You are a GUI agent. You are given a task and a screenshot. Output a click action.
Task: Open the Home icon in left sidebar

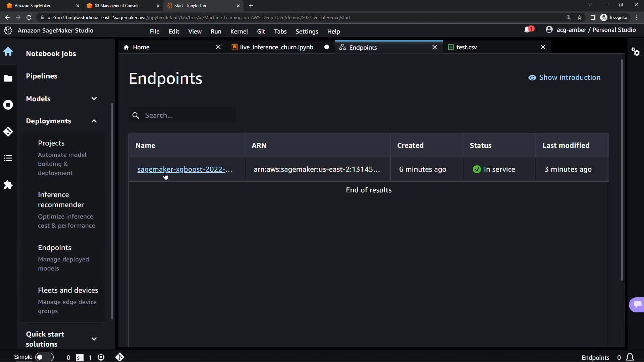8,52
